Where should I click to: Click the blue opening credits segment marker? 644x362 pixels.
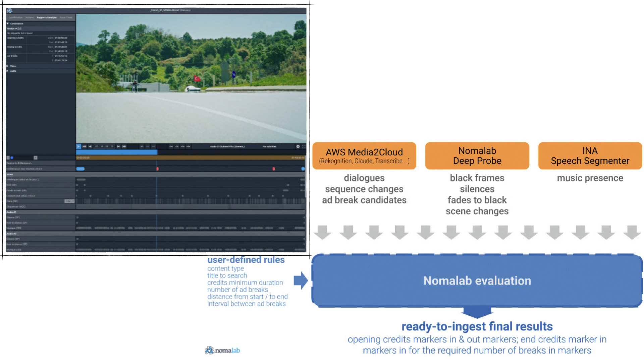click(80, 169)
